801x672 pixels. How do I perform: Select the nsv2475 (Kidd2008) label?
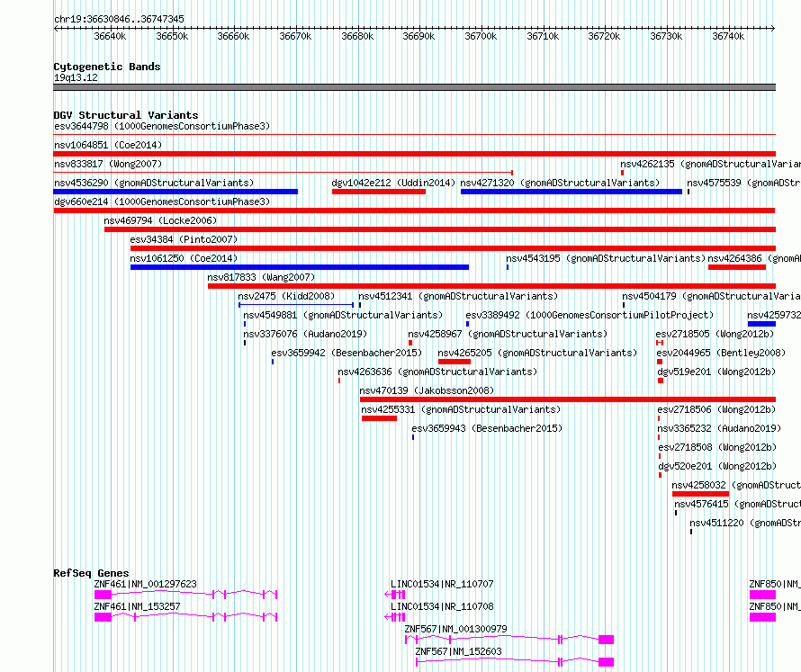pyautogui.click(x=286, y=296)
